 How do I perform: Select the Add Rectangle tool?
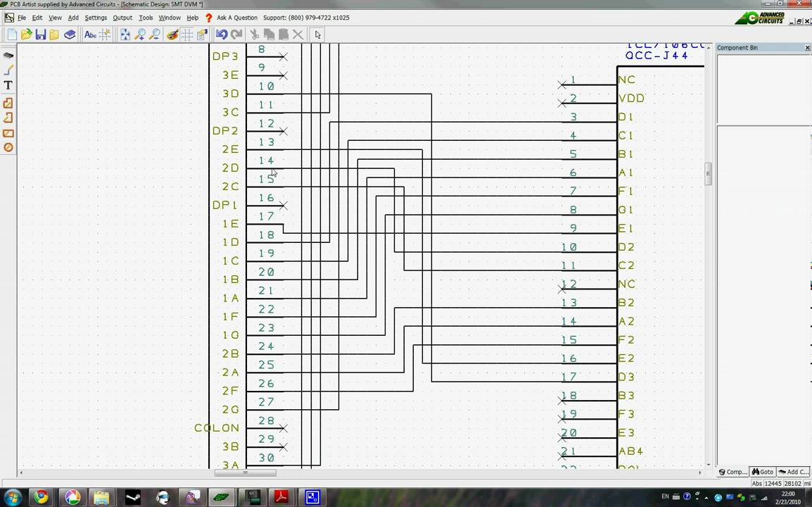coord(8,133)
